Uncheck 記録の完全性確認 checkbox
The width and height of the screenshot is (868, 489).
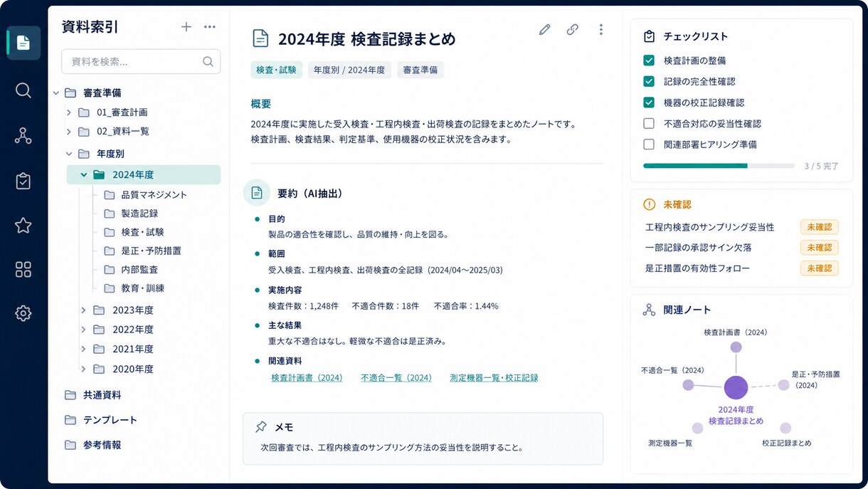point(649,81)
